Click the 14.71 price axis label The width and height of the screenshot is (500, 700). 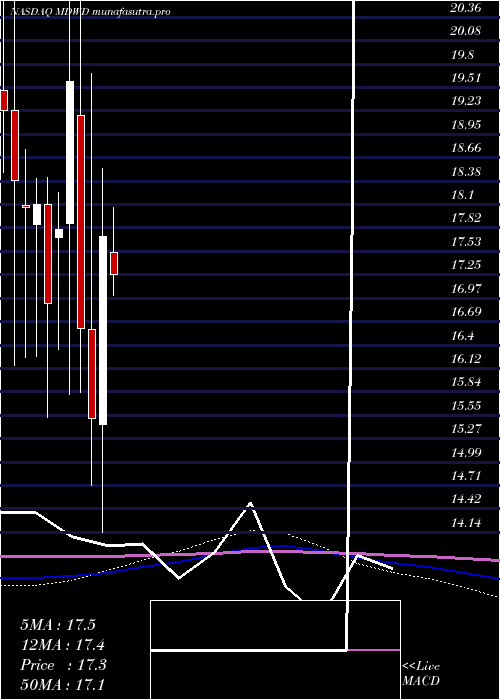click(x=466, y=475)
